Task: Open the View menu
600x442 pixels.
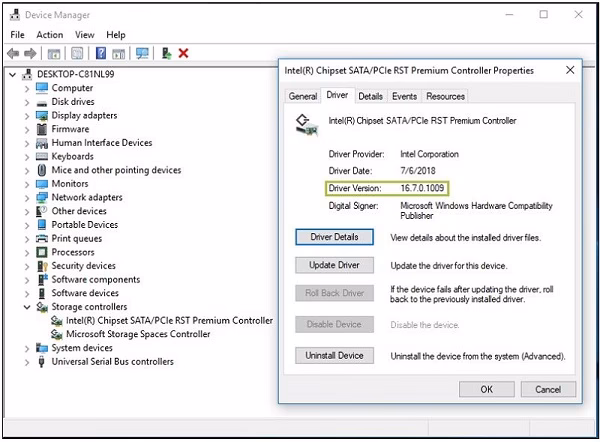Action: [85, 35]
